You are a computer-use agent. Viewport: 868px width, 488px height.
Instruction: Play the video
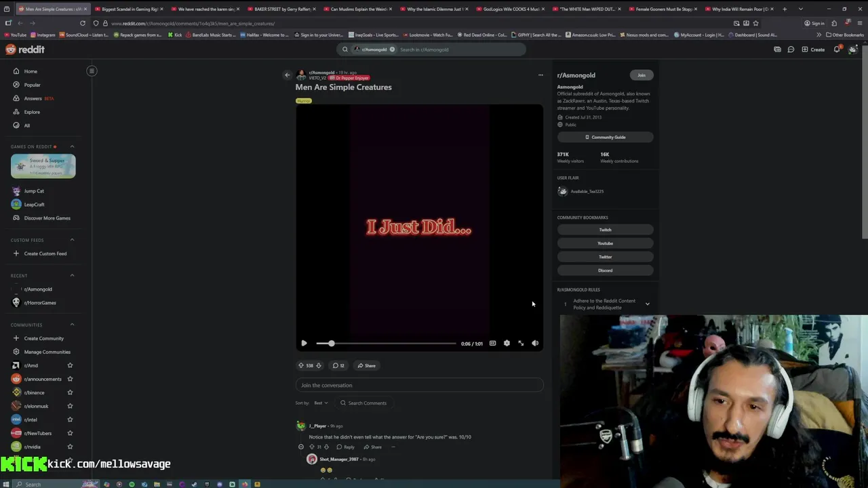pos(304,344)
